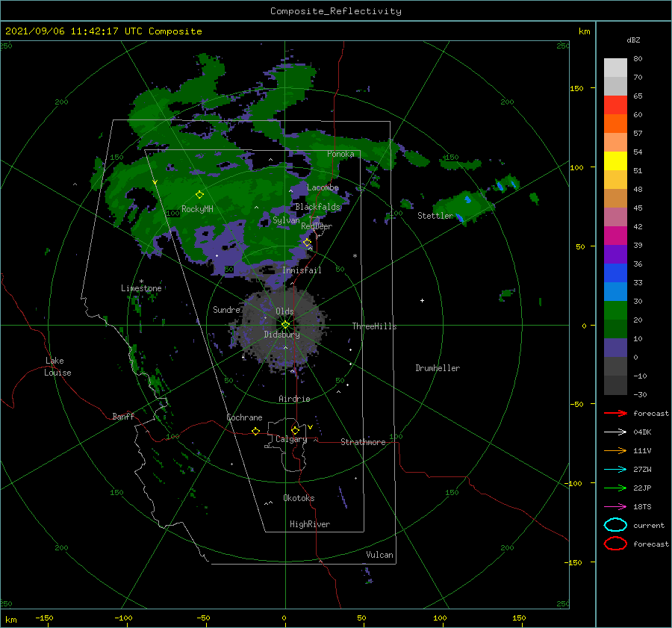Click the Cochrane town label
This screenshot has height=628, width=672.
point(244,417)
